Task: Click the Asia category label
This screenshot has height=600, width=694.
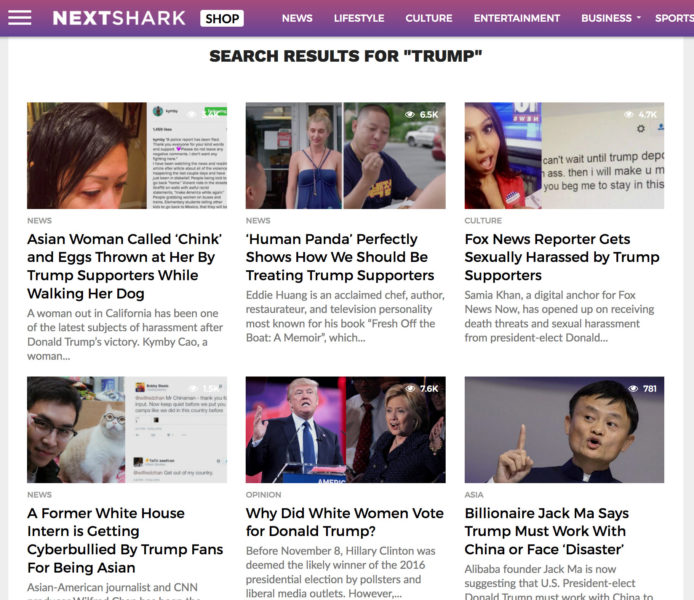Action: pyautogui.click(x=474, y=495)
